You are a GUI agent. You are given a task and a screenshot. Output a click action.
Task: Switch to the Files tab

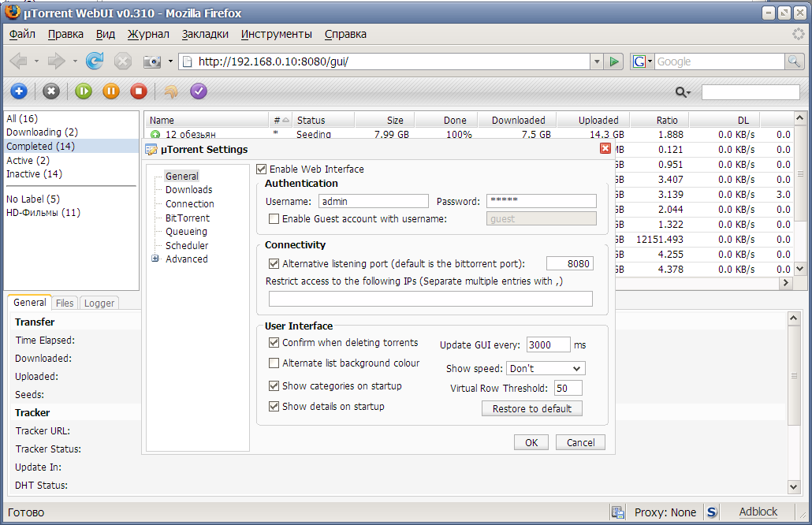(x=65, y=303)
